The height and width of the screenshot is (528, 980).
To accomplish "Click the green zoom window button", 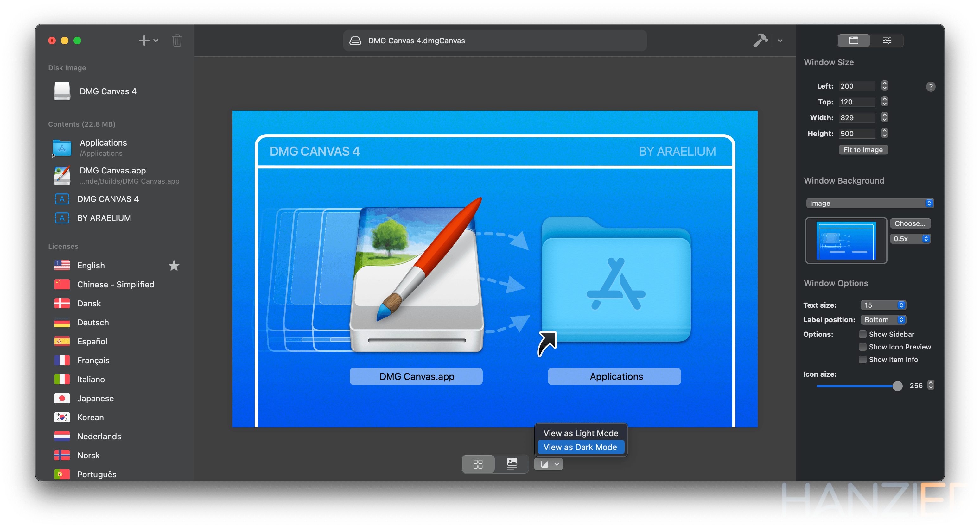I will click(77, 40).
